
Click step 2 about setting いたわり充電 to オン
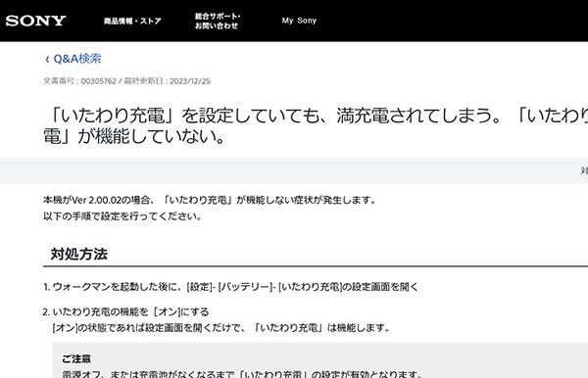[x=125, y=311]
